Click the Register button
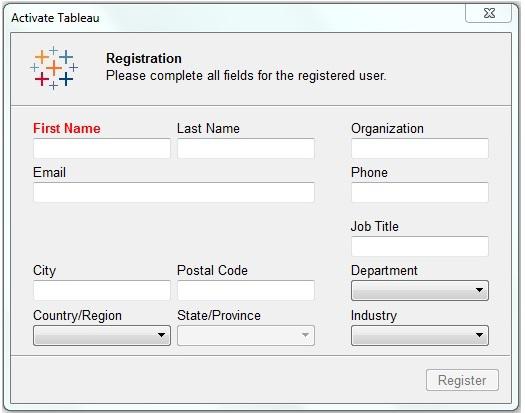The width and height of the screenshot is (525, 413). [462, 380]
